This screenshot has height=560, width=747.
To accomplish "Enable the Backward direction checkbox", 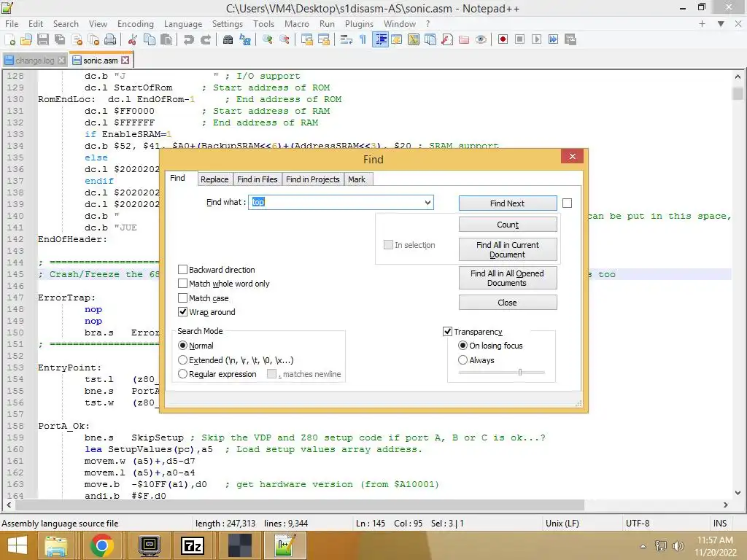I will click(182, 270).
